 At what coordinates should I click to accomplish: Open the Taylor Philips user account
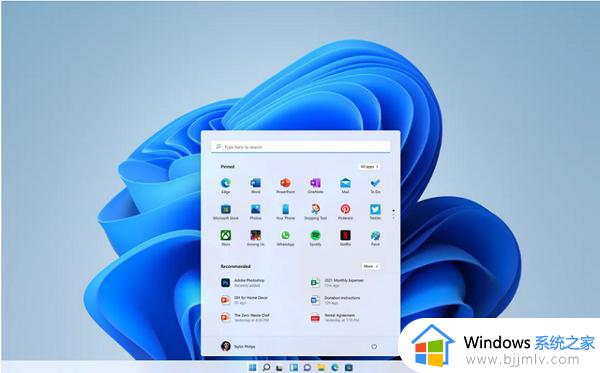tap(238, 346)
